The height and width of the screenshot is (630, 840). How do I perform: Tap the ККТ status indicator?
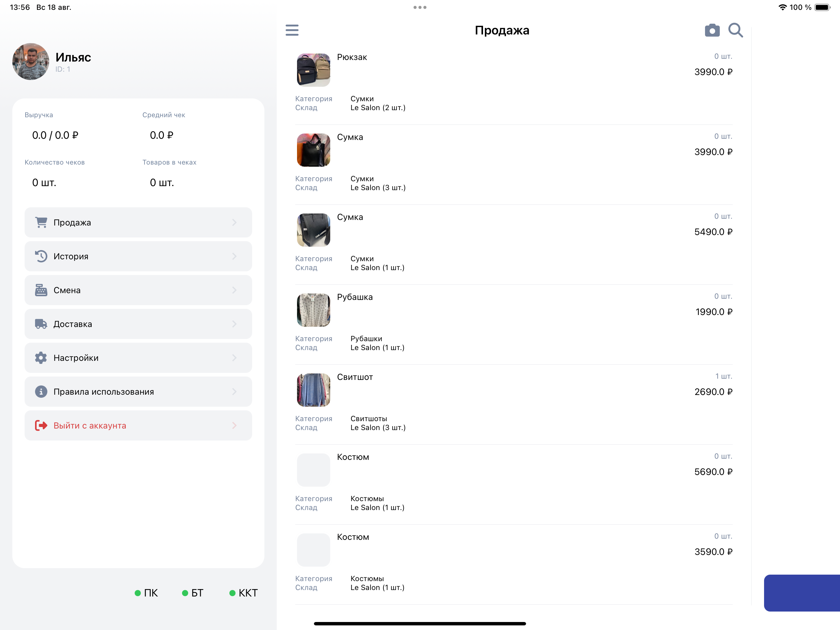tap(244, 593)
